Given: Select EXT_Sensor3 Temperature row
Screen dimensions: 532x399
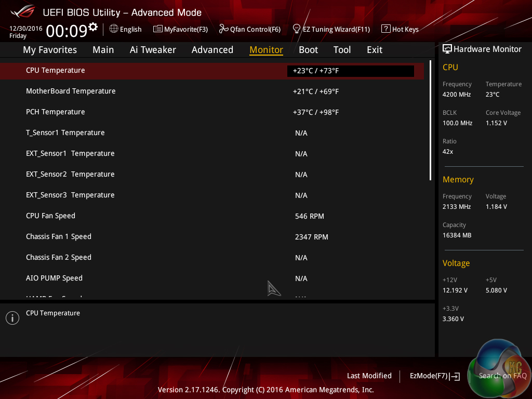Looking at the screenshot, I should [x=212, y=195].
